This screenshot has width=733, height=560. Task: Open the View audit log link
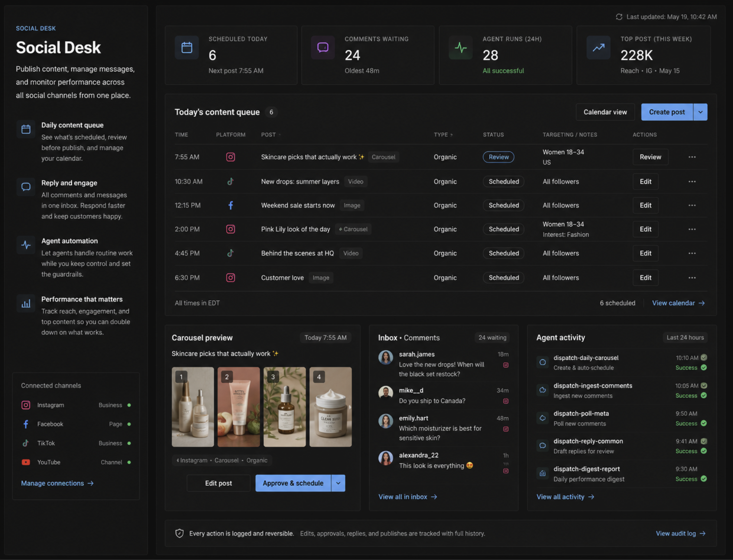coord(681,533)
